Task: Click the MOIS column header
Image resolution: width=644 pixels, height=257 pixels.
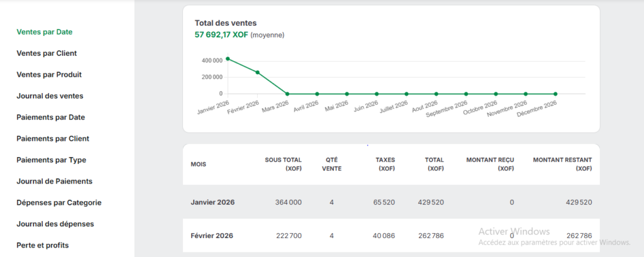Action: click(198, 165)
